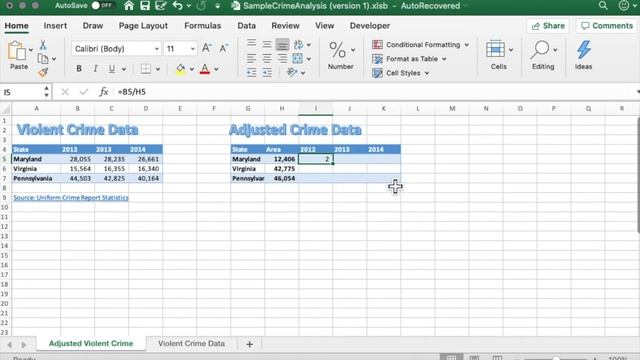The width and height of the screenshot is (640, 360).
Task: Toggle Bold formatting
Action: coord(79,69)
